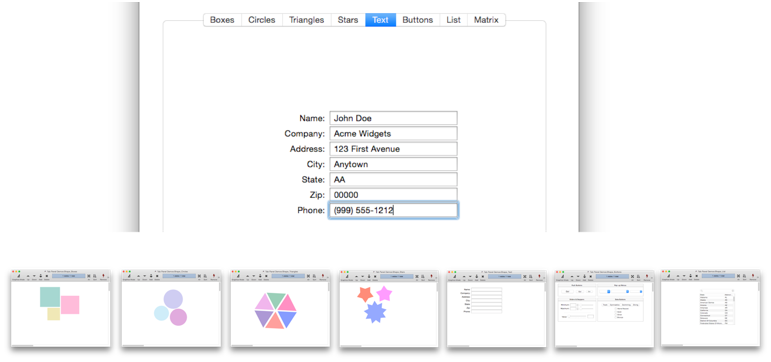Click the lavender circle in the Circles thumbnail
This screenshot has width=771, height=362.
click(x=173, y=299)
